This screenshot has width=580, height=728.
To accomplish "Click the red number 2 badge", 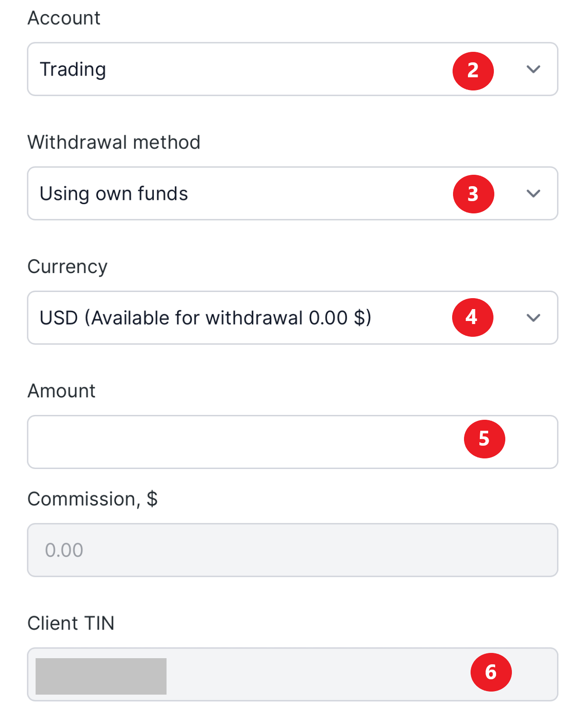I will pyautogui.click(x=473, y=71).
